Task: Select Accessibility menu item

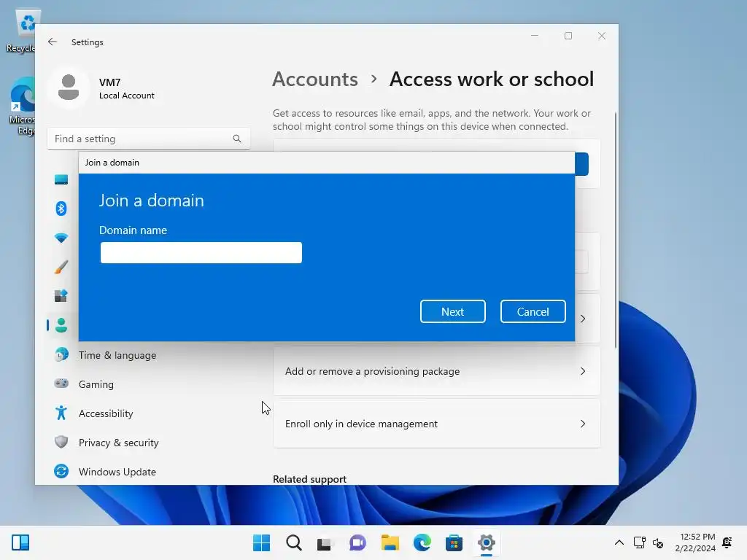Action: coord(106,413)
